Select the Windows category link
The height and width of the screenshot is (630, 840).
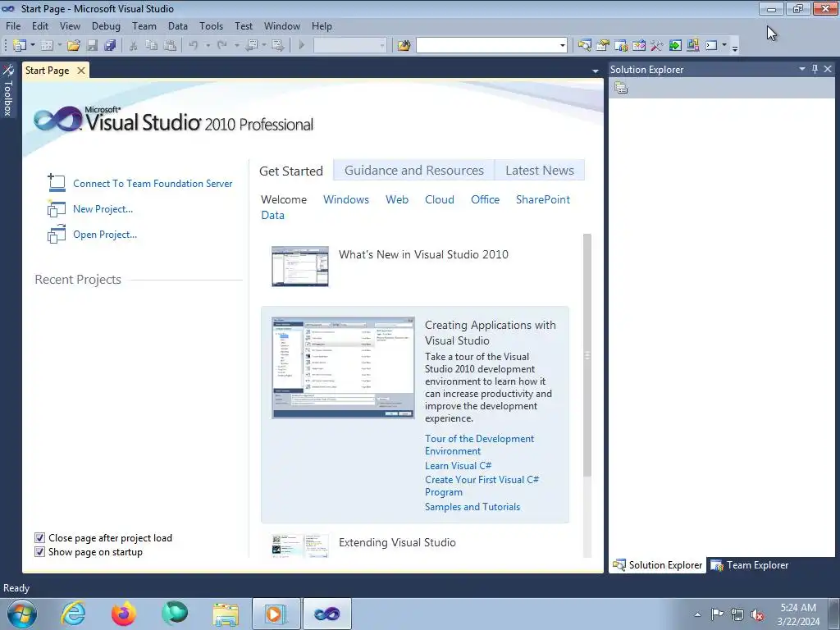[x=346, y=199]
